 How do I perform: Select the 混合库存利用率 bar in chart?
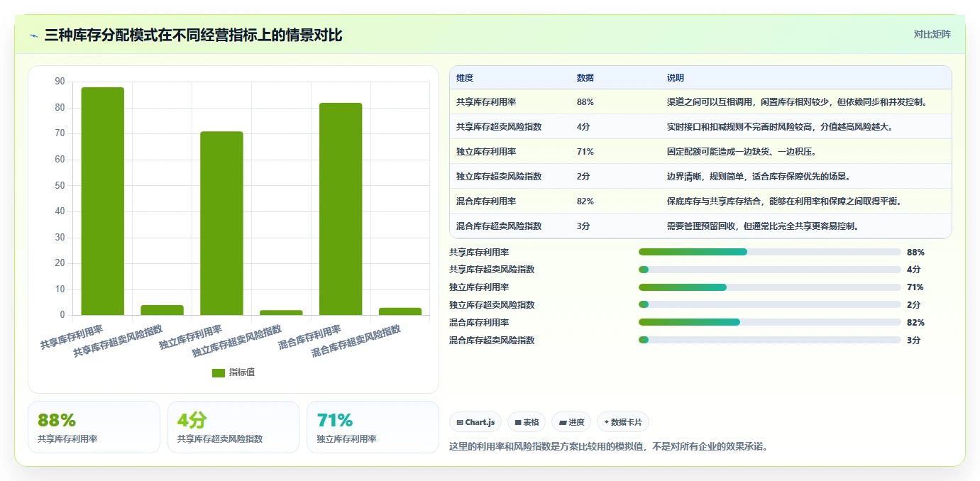pyautogui.click(x=341, y=209)
